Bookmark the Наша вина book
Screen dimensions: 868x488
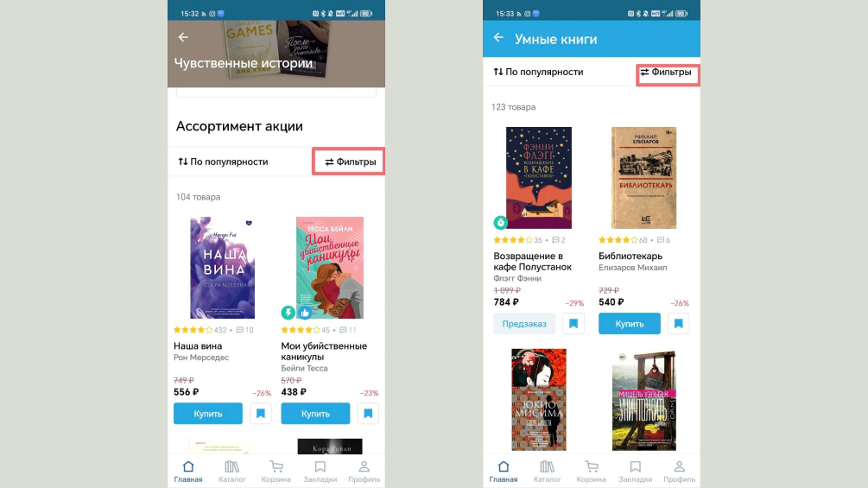pos(261,414)
